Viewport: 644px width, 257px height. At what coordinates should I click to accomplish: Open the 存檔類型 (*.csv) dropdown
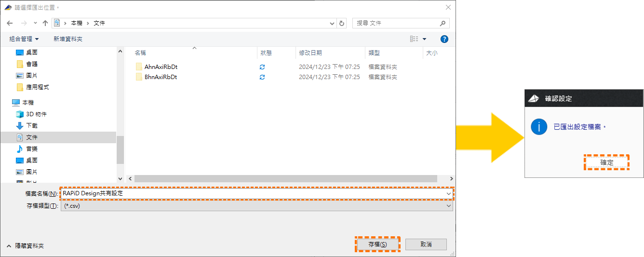pos(257,206)
